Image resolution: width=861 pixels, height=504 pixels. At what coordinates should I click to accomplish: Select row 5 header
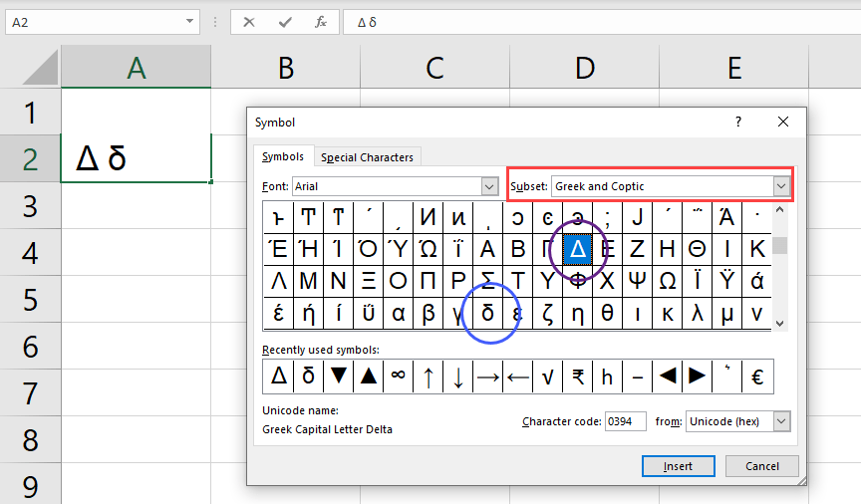30,299
